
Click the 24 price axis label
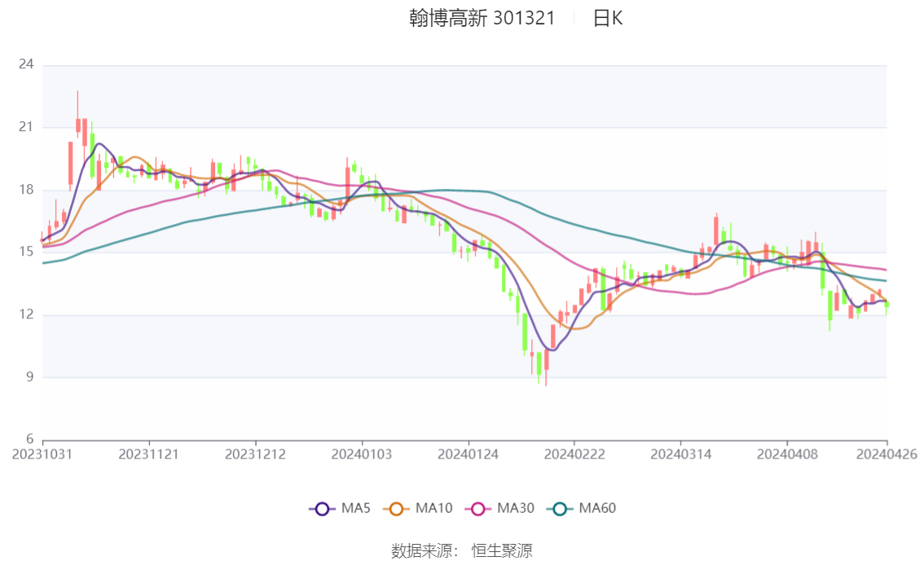26,64
